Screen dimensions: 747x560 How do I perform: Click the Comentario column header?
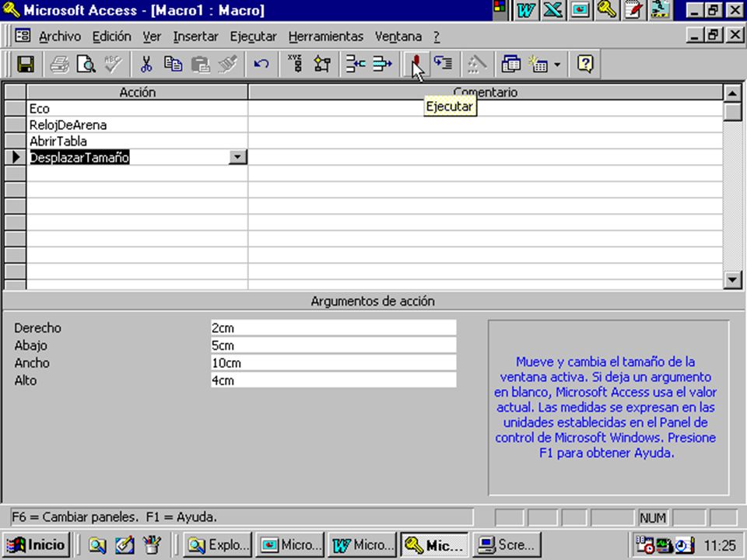click(x=485, y=93)
